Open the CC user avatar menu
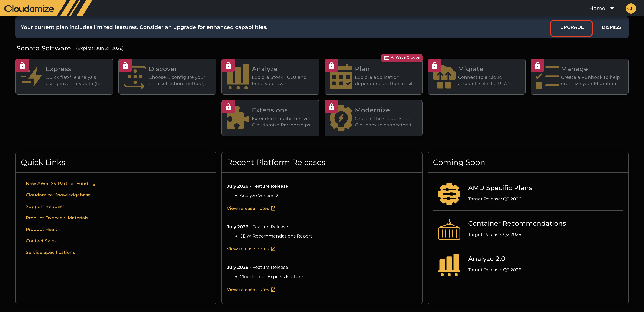 (631, 9)
